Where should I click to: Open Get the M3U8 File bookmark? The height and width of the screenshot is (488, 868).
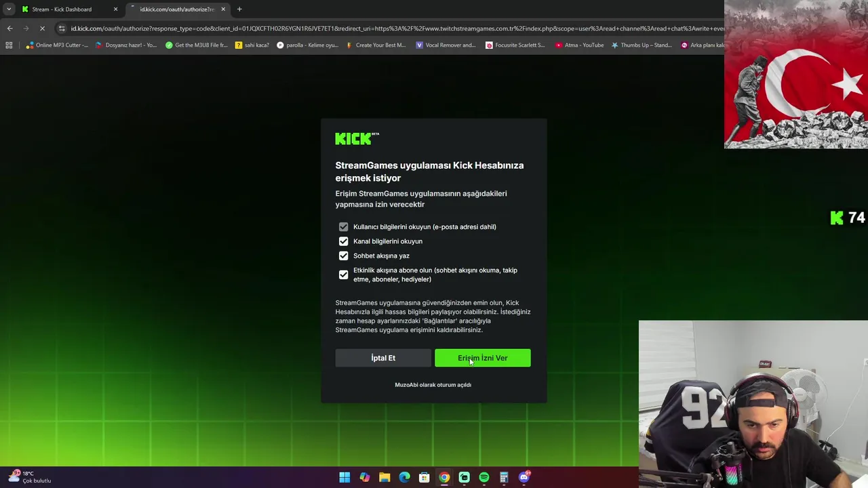pos(197,45)
